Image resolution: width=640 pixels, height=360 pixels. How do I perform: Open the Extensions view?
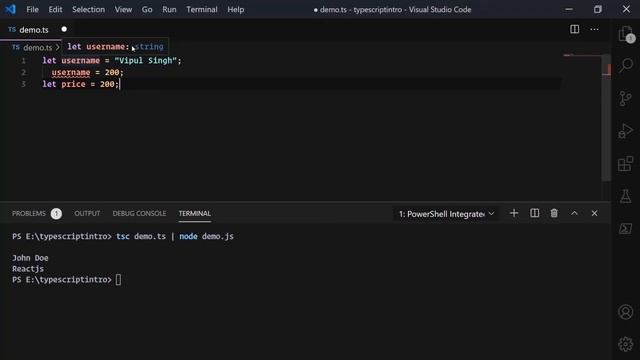pyautogui.click(x=625, y=164)
